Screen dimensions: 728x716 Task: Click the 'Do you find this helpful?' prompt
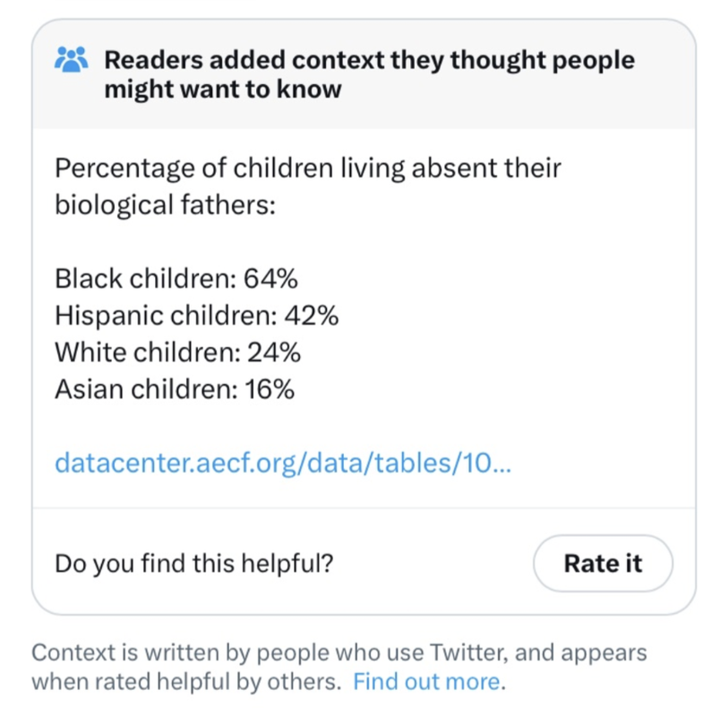(193, 563)
